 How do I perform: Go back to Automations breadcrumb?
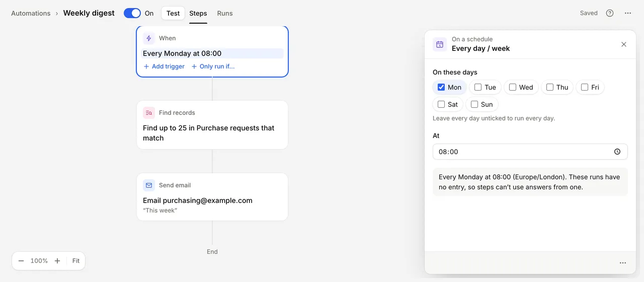[31, 13]
